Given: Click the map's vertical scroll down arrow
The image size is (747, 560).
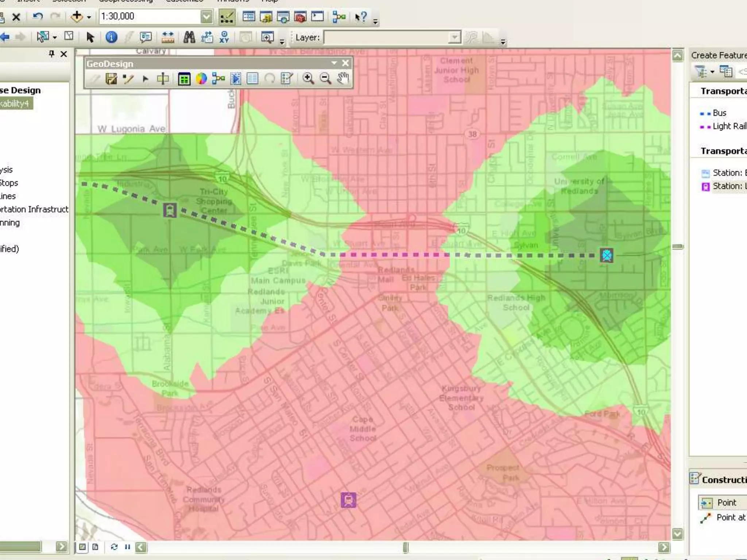Looking at the screenshot, I should coord(677,534).
